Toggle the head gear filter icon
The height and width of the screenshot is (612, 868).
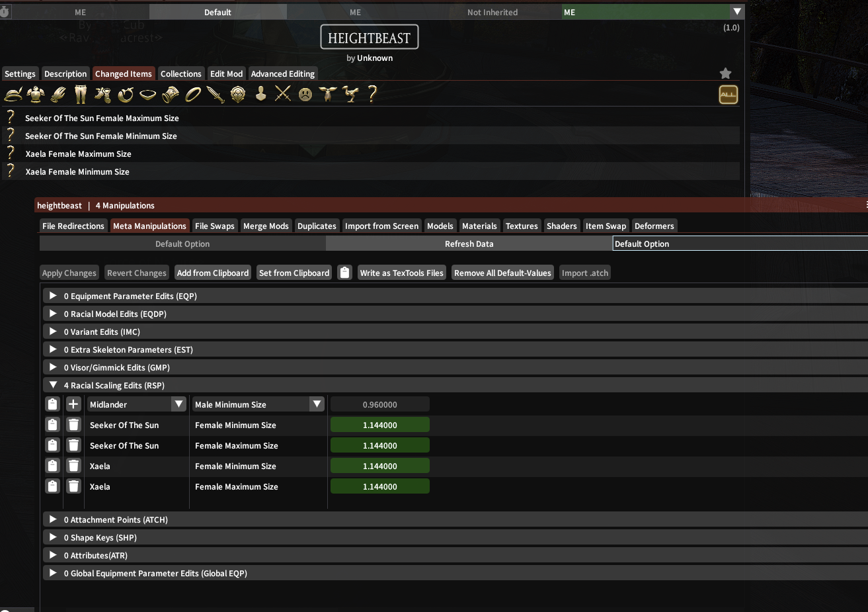click(13, 95)
